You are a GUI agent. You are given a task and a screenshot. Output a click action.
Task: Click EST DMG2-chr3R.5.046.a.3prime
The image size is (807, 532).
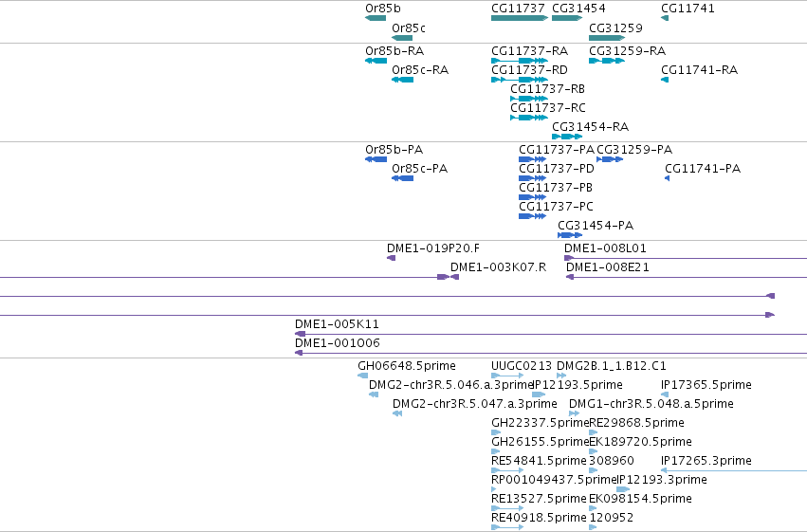pyautogui.click(x=374, y=394)
